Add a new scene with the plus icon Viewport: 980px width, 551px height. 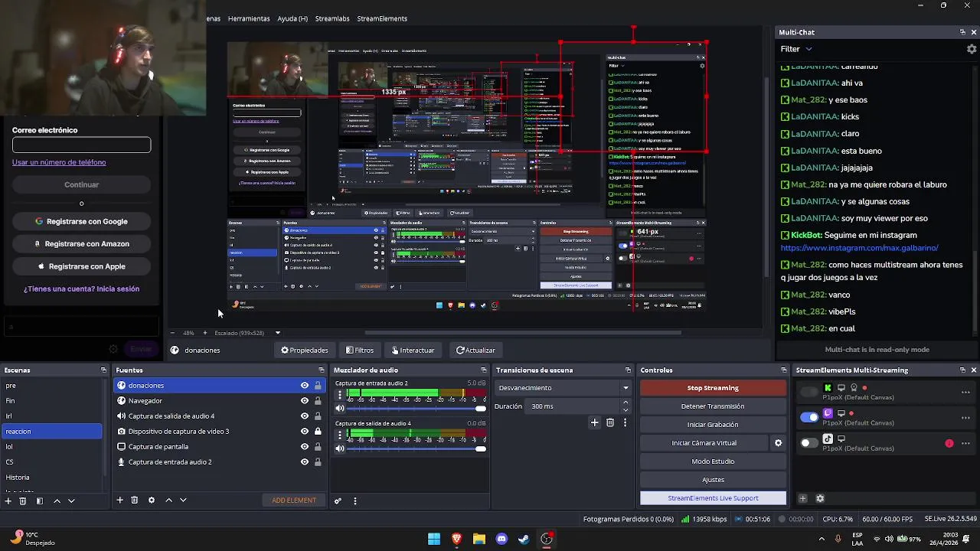click(8, 500)
